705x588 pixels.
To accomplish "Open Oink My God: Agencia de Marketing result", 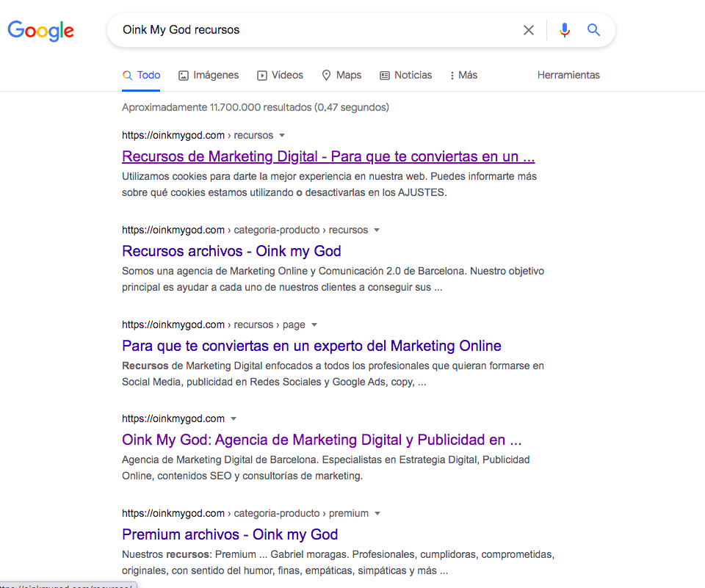I will click(322, 440).
